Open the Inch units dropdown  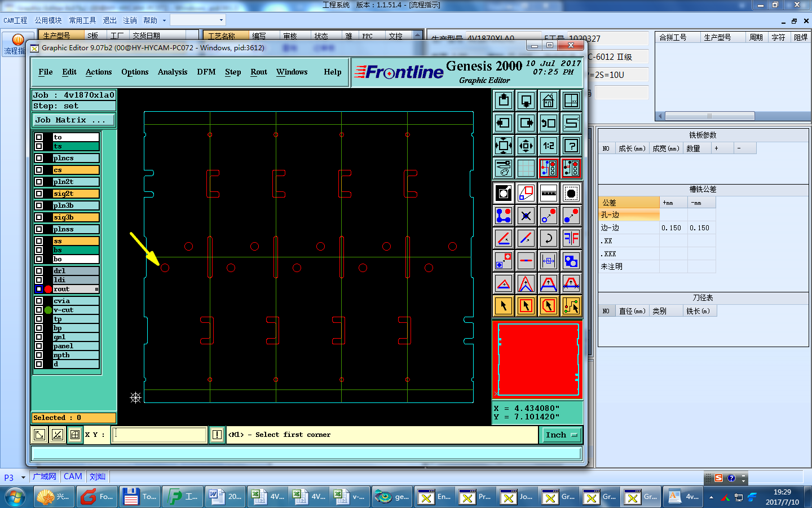pos(561,435)
